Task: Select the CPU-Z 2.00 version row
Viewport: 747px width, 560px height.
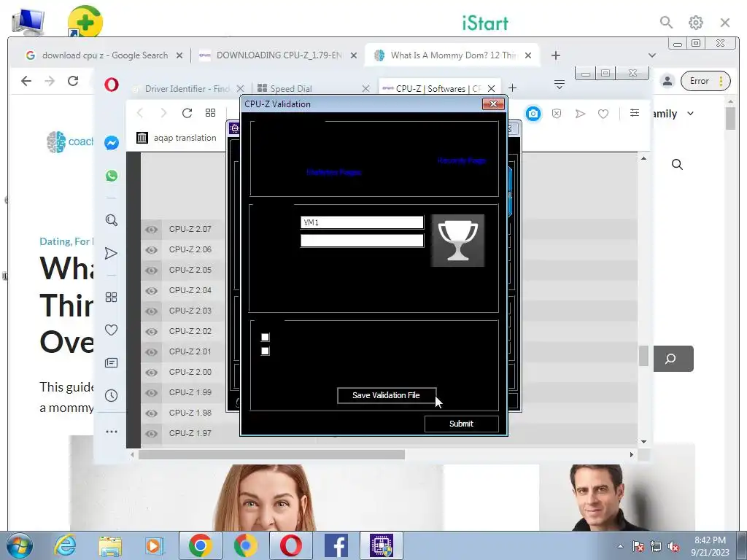Action: (190, 372)
